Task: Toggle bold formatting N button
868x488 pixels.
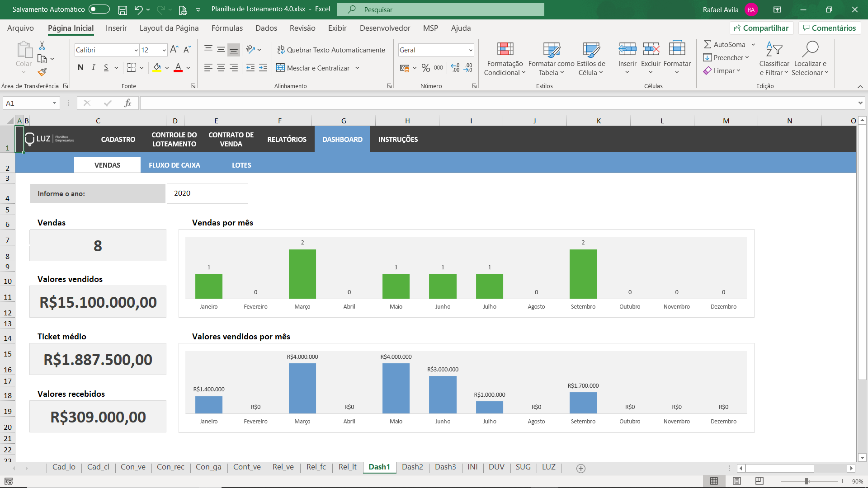Action: pos(80,68)
